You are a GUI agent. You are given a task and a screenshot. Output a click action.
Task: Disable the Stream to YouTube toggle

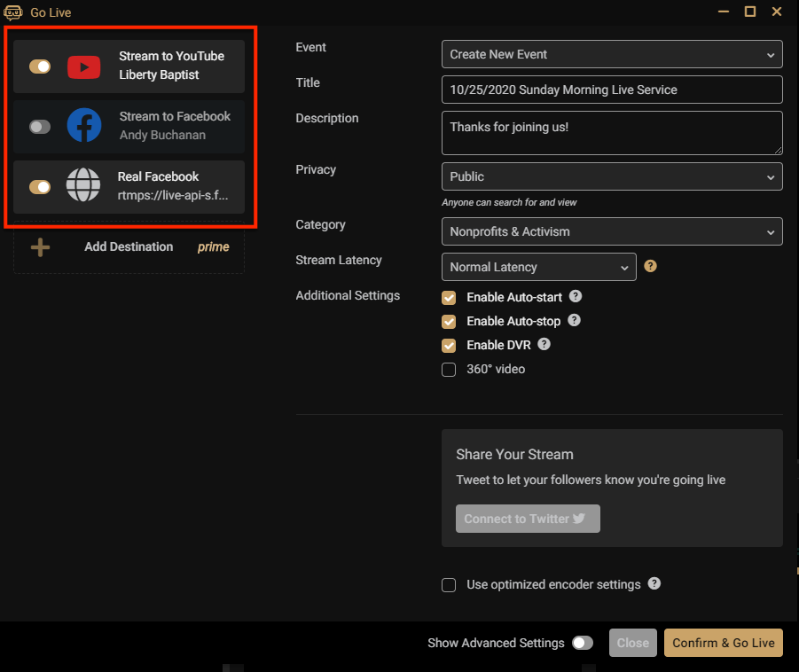(x=40, y=66)
